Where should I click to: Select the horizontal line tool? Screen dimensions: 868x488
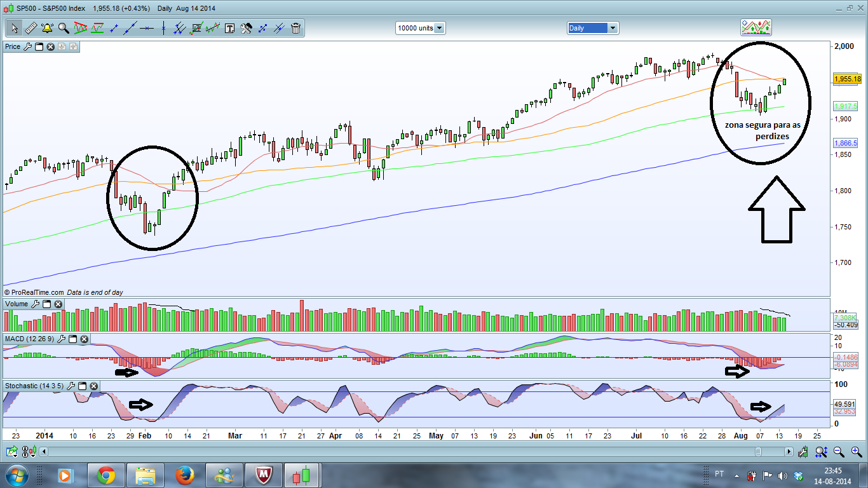pos(147,28)
